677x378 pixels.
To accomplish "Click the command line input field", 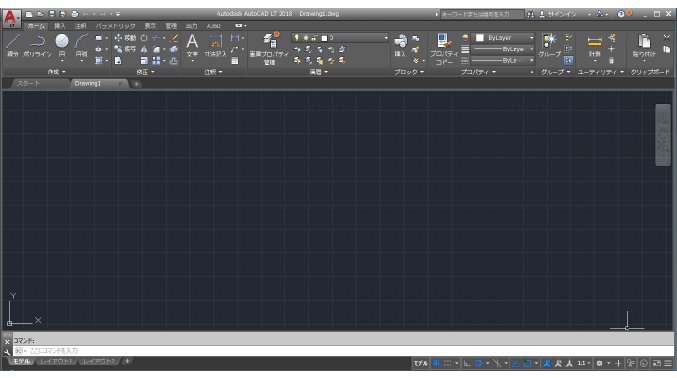I will click(x=343, y=351).
